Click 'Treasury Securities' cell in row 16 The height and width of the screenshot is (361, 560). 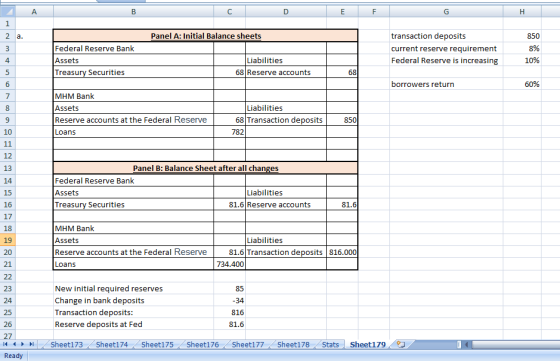pyautogui.click(x=134, y=205)
